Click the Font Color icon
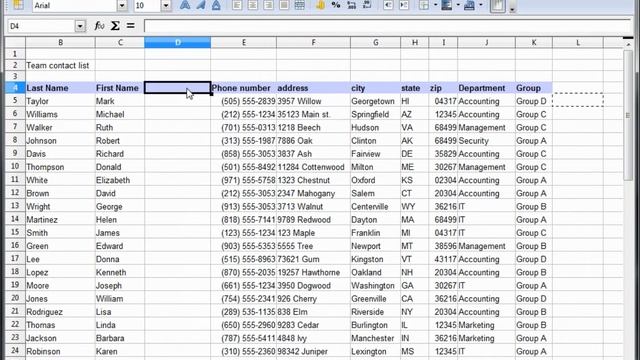The width and height of the screenshot is (640, 360). click(x=469, y=5)
